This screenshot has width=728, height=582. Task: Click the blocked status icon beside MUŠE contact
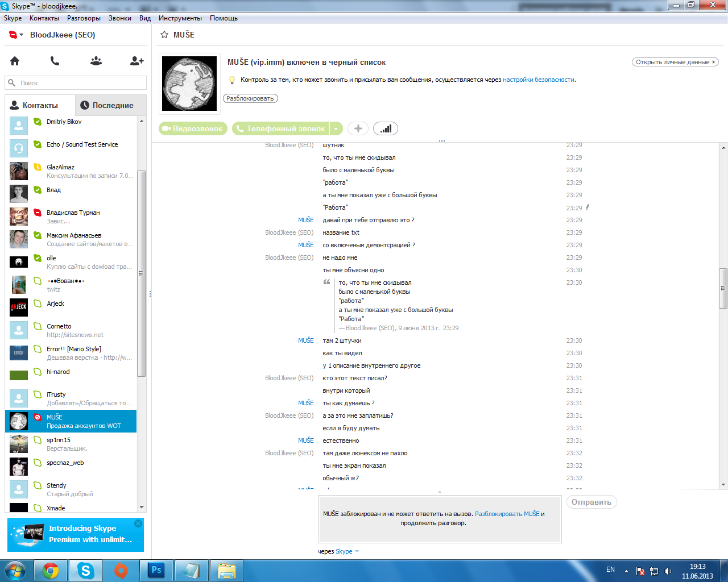pos(38,417)
